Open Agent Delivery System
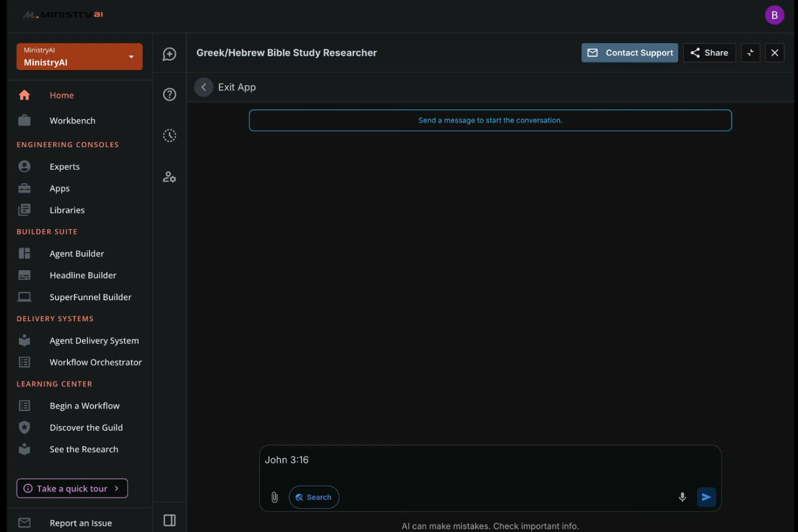Image resolution: width=798 pixels, height=532 pixels. (94, 341)
